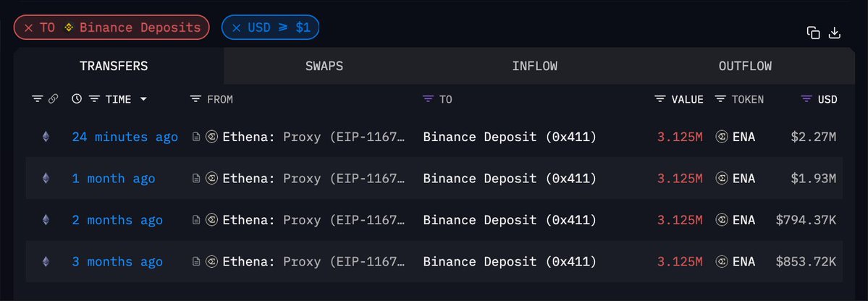Open Binance Deposit (0x411) in 2 months row
868x301 pixels.
click(x=510, y=220)
